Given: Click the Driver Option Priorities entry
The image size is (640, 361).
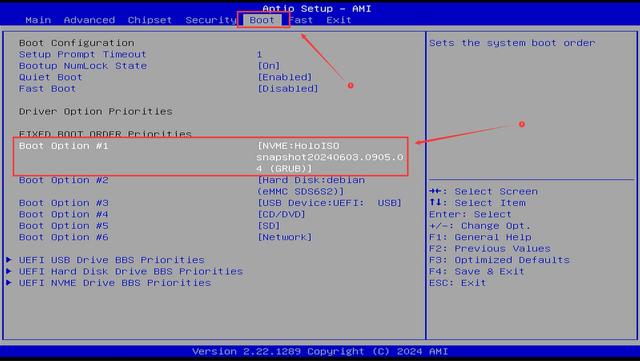Looking at the screenshot, I should click(96, 111).
